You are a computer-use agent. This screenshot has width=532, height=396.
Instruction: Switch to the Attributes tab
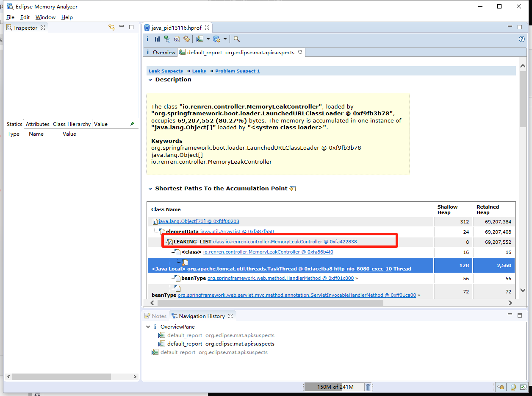tap(37, 124)
